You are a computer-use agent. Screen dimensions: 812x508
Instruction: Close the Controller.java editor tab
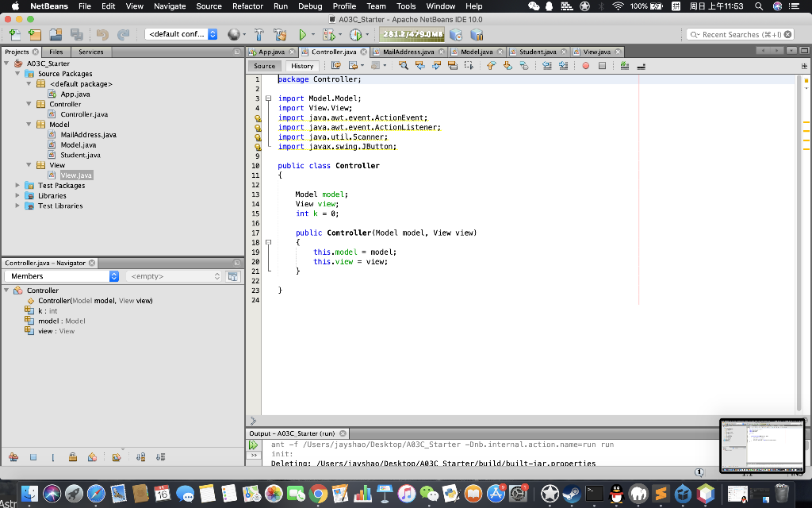(x=363, y=52)
